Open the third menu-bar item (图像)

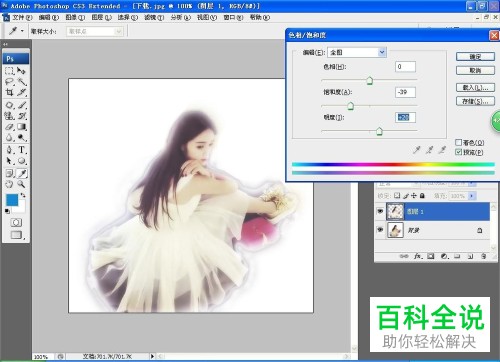75,17
